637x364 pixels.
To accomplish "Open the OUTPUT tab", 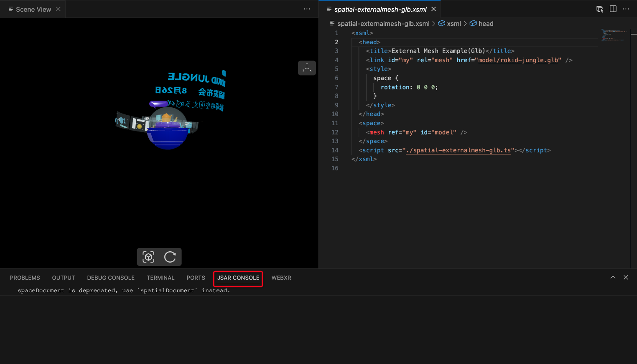I will [64, 278].
